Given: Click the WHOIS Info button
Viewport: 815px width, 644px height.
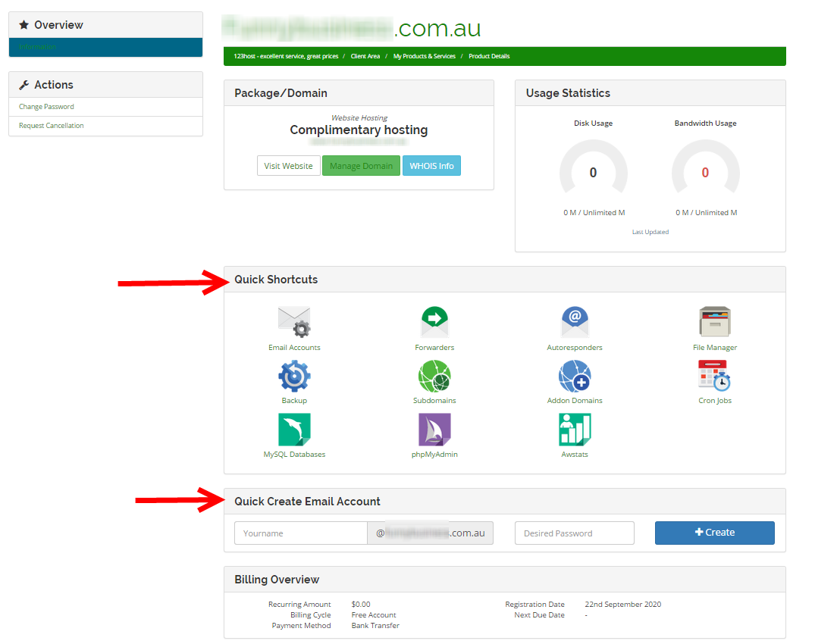Looking at the screenshot, I should (x=431, y=166).
